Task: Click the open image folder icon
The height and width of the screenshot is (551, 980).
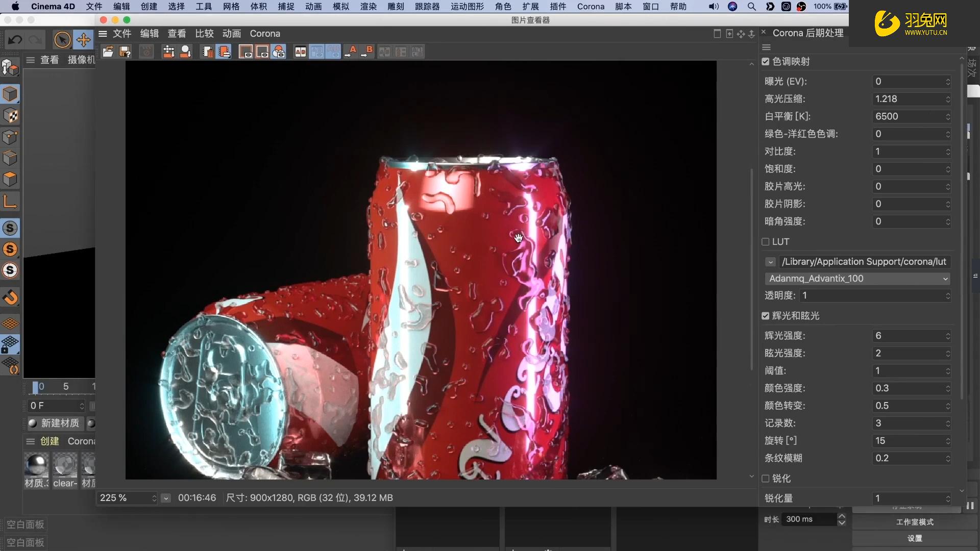Action: tap(108, 52)
